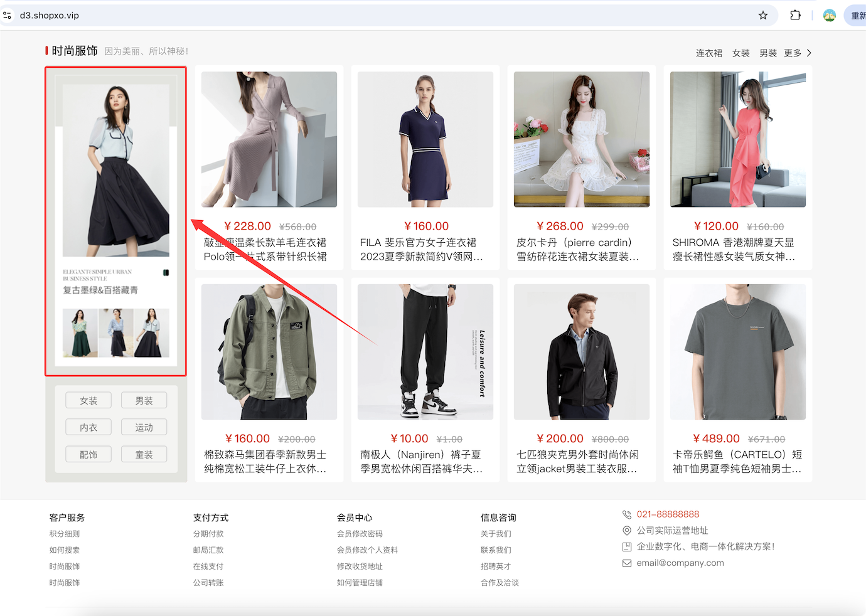
Task: Open the 修改收货地址 footer link
Action: 360,566
